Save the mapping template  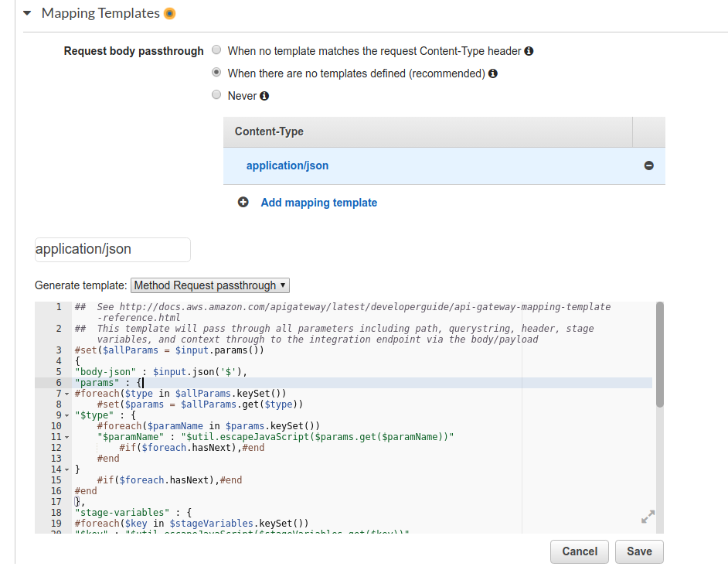(x=639, y=551)
